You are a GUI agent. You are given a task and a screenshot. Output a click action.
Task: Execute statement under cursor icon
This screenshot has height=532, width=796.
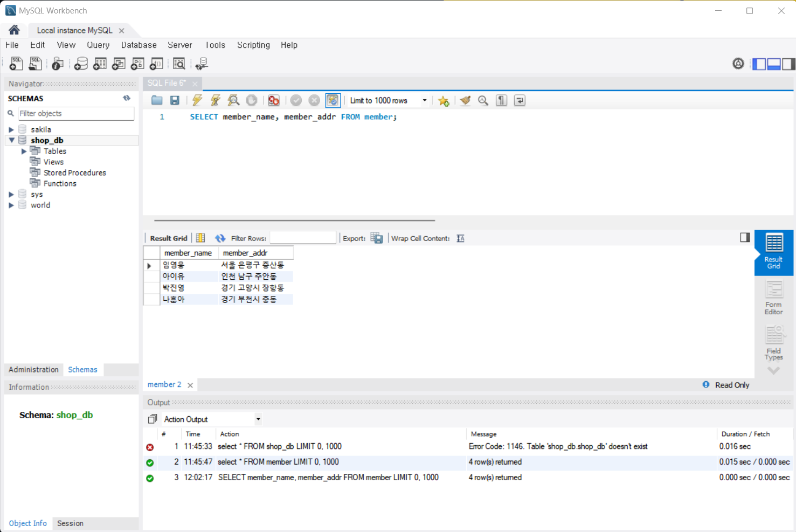[216, 100]
